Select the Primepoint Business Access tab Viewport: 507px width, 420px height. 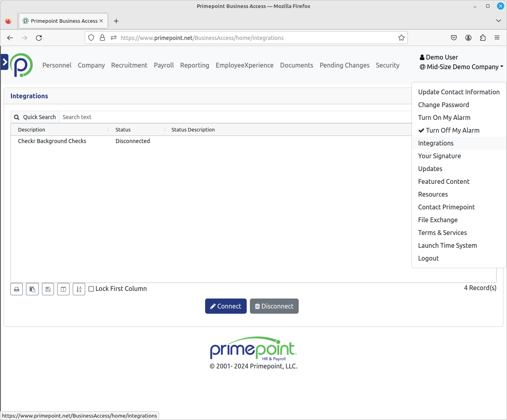63,21
